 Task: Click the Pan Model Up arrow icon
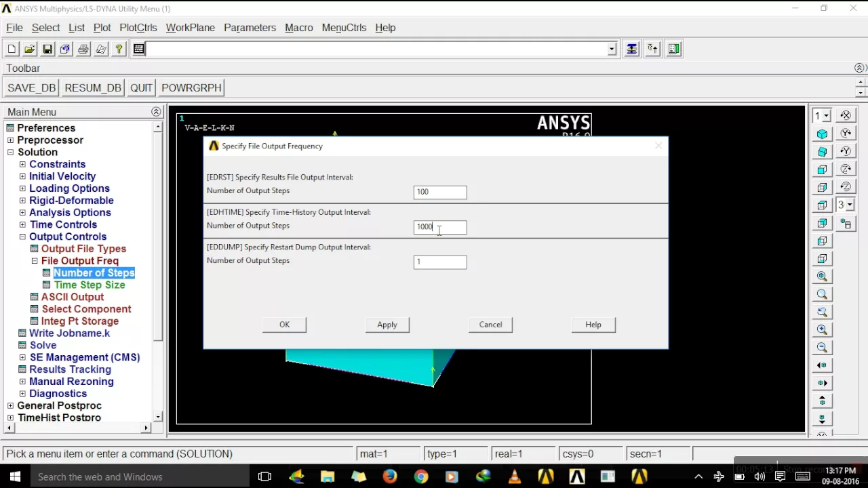click(823, 401)
